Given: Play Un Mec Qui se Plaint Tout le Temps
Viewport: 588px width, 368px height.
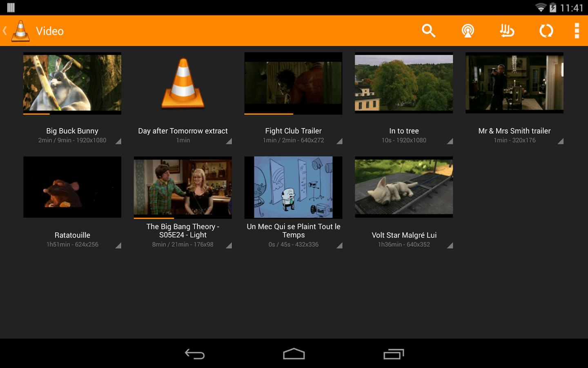Looking at the screenshot, I should pyautogui.click(x=293, y=187).
